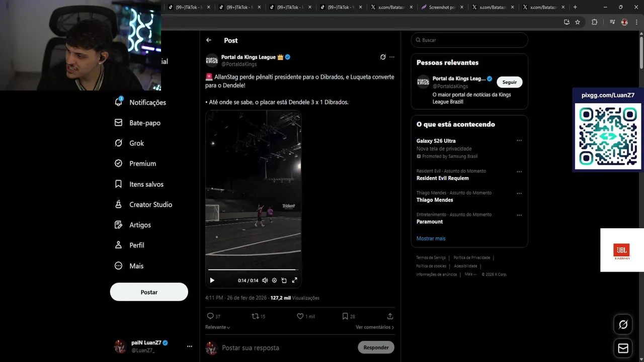Screen dimensions: 644x362
Task: Open the Chrome three-dot menu
Action: tap(636, 22)
